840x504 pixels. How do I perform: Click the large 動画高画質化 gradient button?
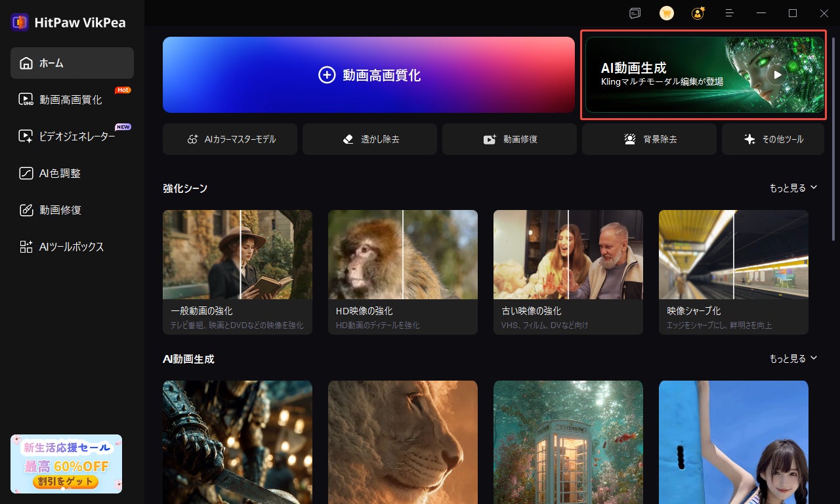[369, 75]
